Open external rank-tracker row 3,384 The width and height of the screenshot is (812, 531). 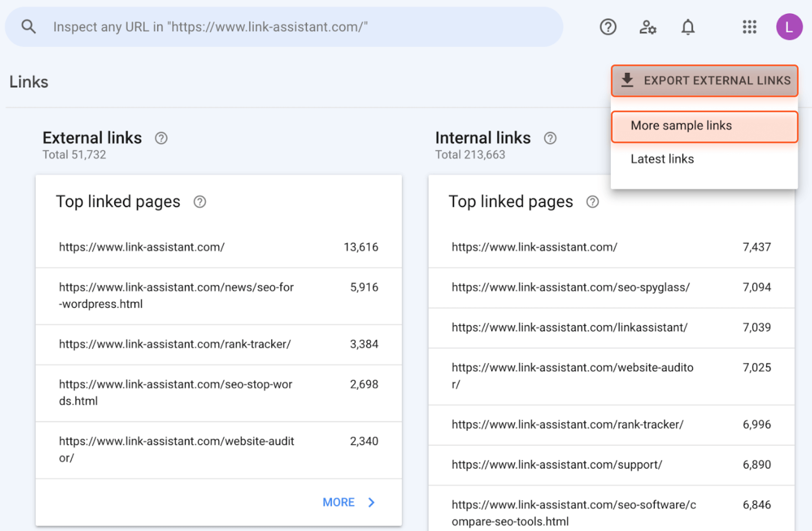click(219, 345)
